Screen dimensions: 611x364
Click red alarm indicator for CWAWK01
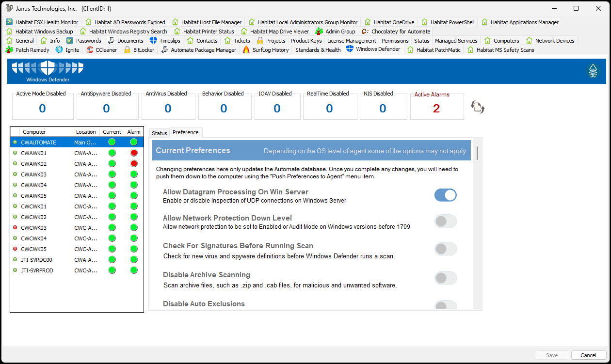coord(134,153)
